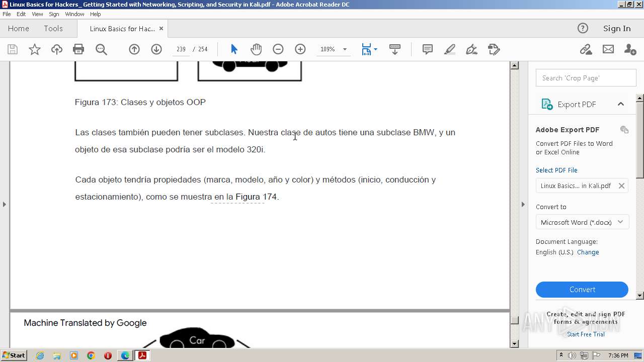
Task: Click Sign In
Action: pyautogui.click(x=617, y=28)
